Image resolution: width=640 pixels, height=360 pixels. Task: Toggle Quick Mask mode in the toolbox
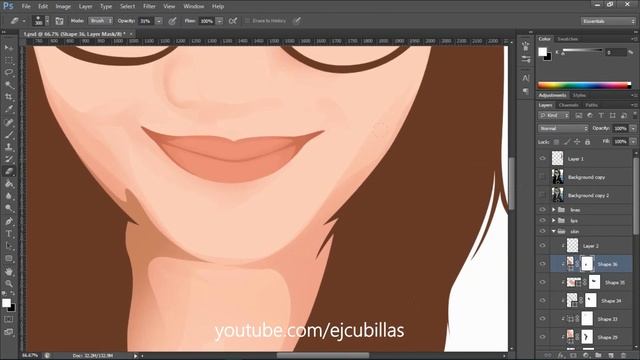click(9, 320)
